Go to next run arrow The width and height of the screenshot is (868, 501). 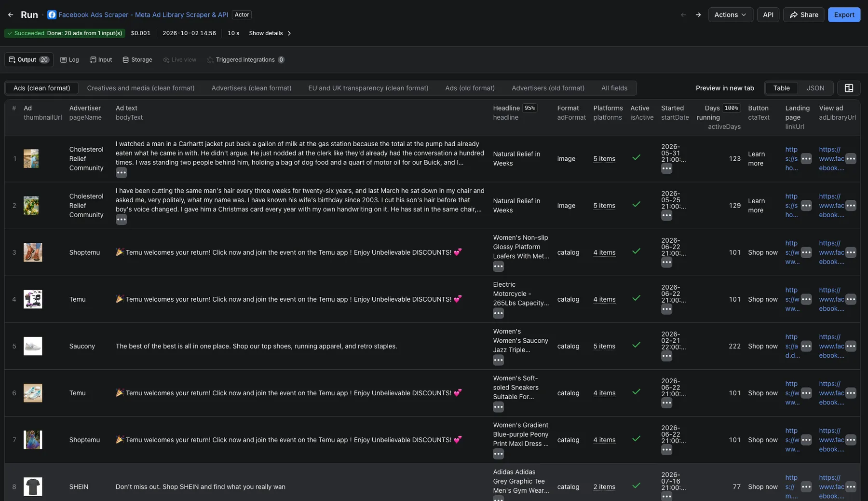(698, 15)
